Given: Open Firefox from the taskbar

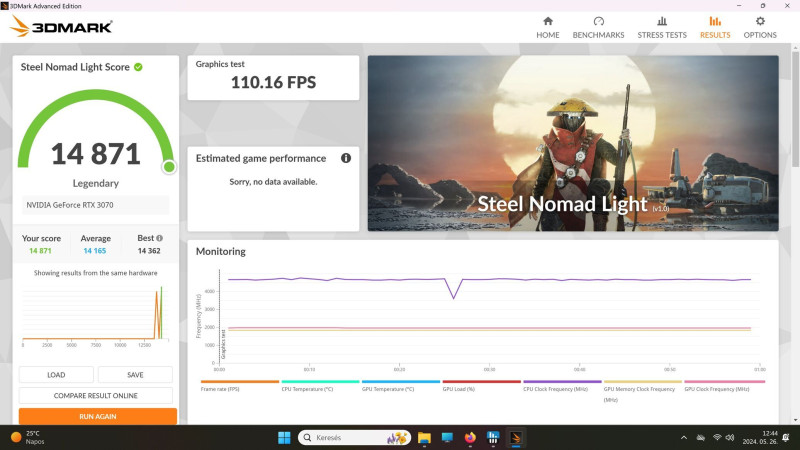Looking at the screenshot, I should coord(470,437).
